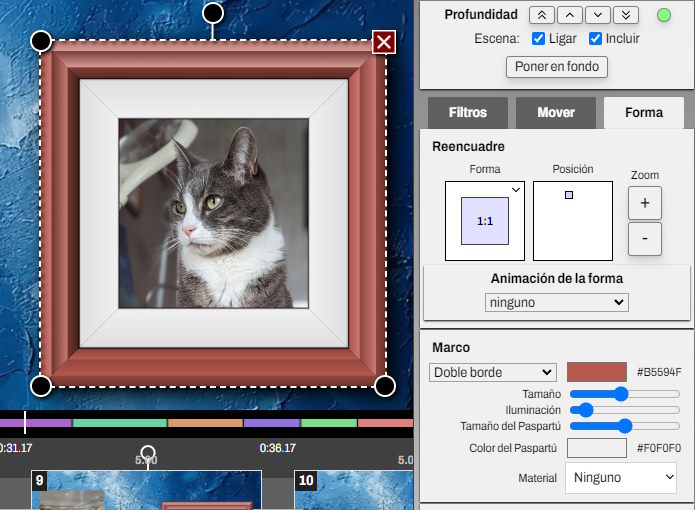Zoom in with the plus button
Screen dimensions: 695x510
point(644,203)
